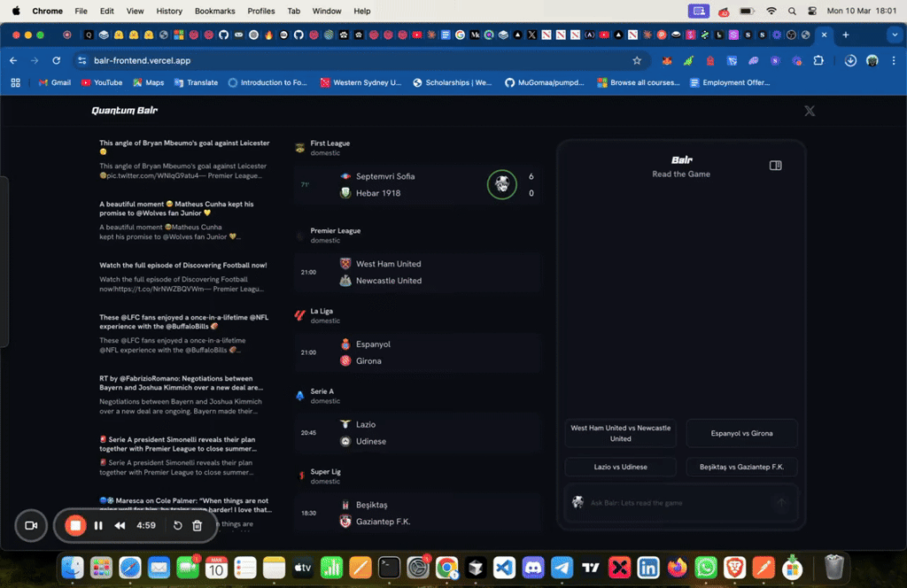Bookmark this page with the star icon
The width and height of the screenshot is (907, 588).
pos(637,61)
